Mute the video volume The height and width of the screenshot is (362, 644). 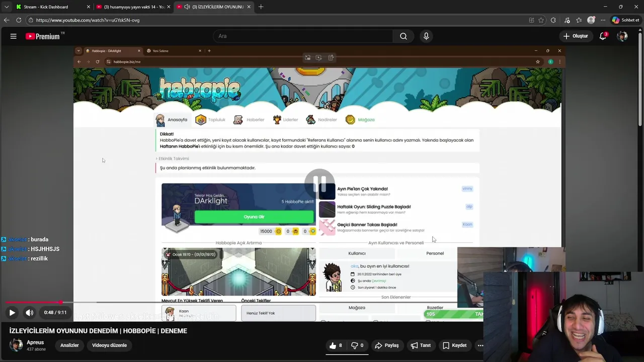click(30, 313)
